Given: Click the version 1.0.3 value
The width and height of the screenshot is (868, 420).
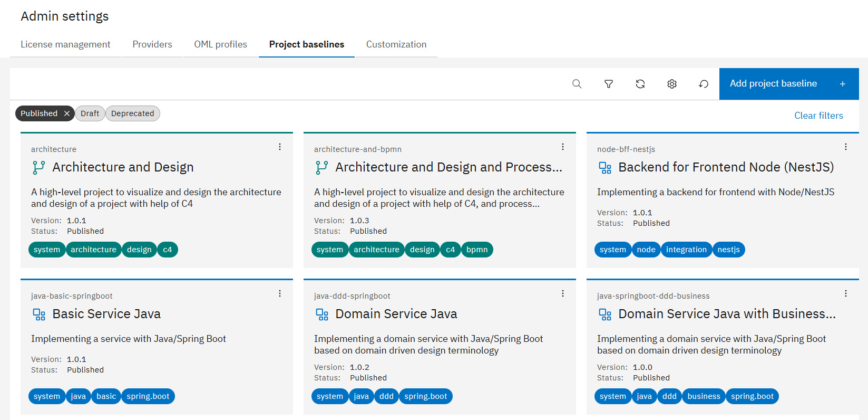Looking at the screenshot, I should (359, 221).
